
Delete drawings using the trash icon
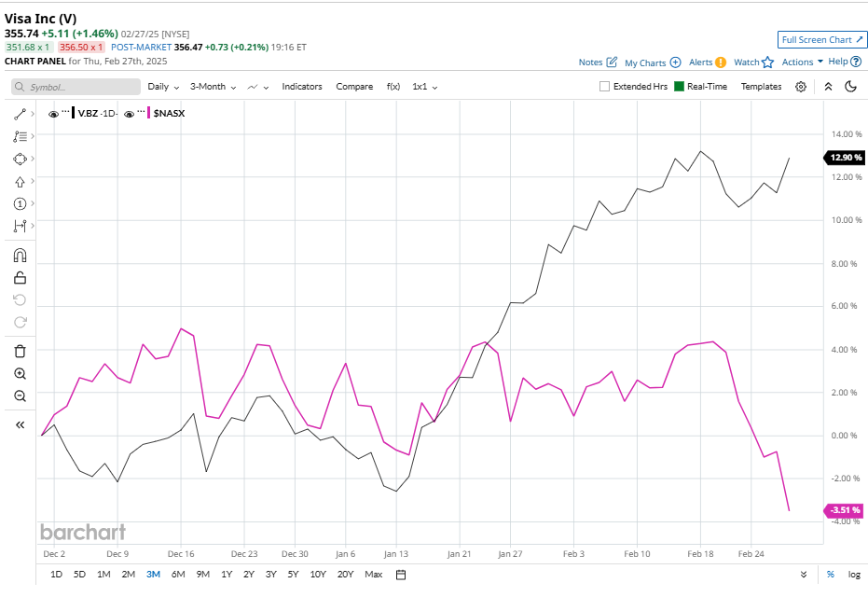coord(20,350)
